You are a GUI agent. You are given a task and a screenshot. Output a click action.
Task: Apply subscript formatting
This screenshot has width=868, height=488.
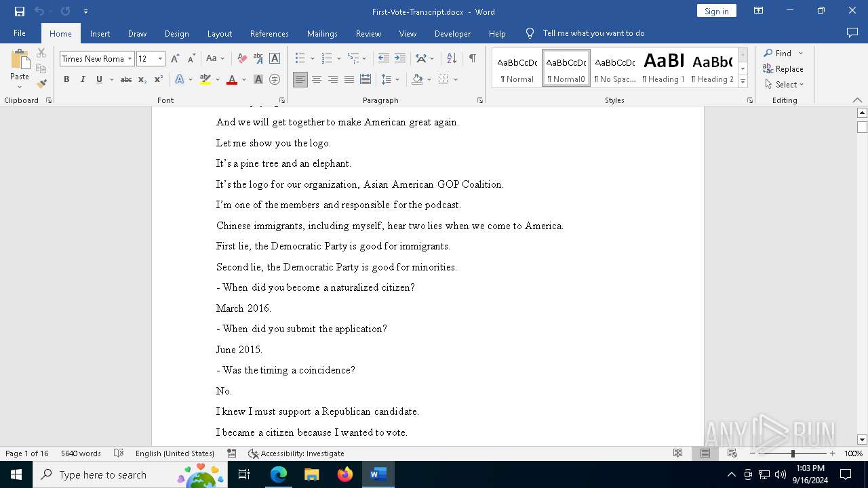click(142, 79)
